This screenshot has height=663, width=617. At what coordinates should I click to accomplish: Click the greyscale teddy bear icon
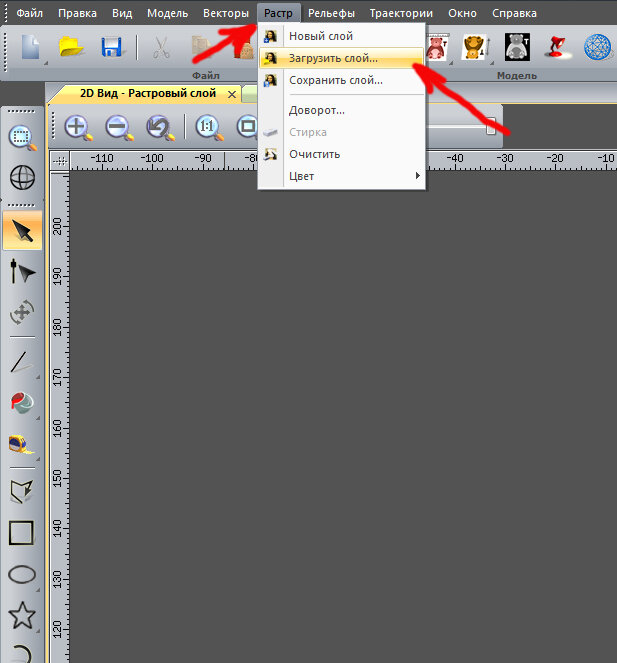(517, 47)
